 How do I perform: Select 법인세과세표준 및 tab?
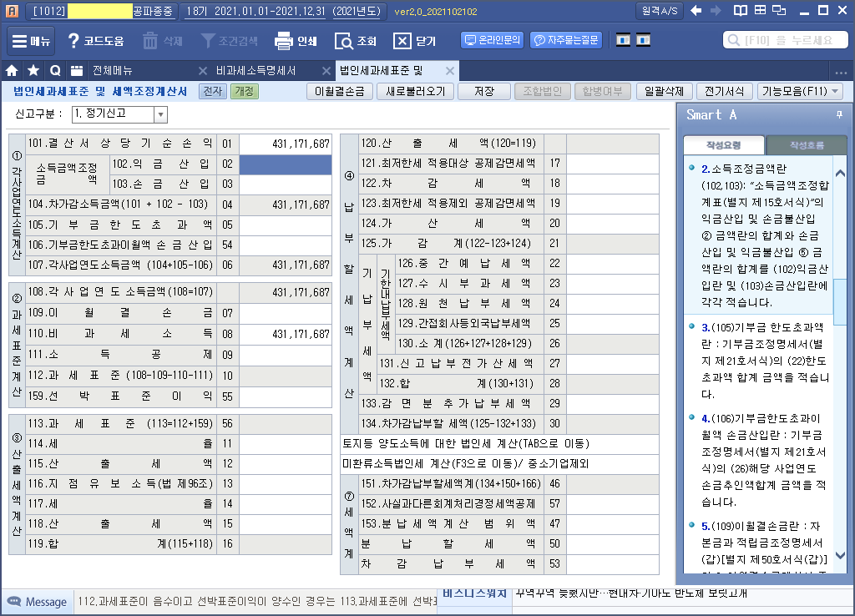point(382,70)
